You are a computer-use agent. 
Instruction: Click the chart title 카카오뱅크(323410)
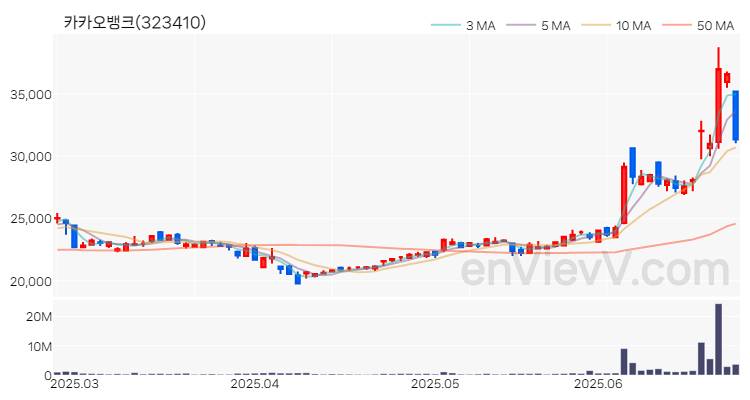(x=135, y=22)
